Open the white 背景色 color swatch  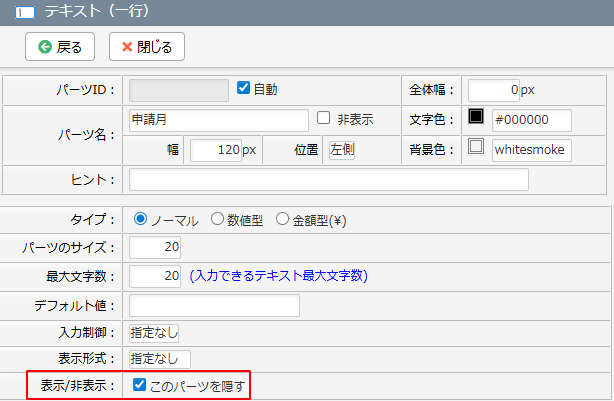click(x=476, y=146)
